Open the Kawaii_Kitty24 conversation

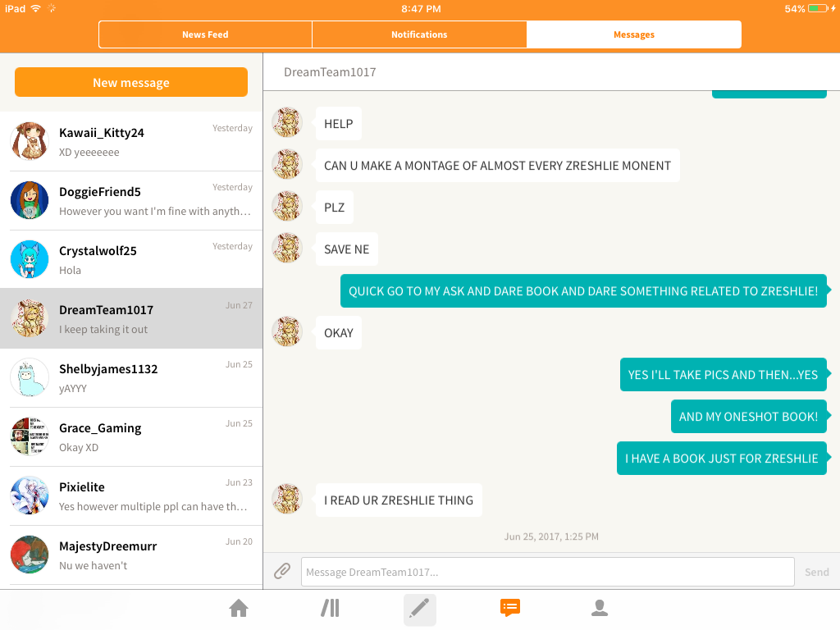131,141
